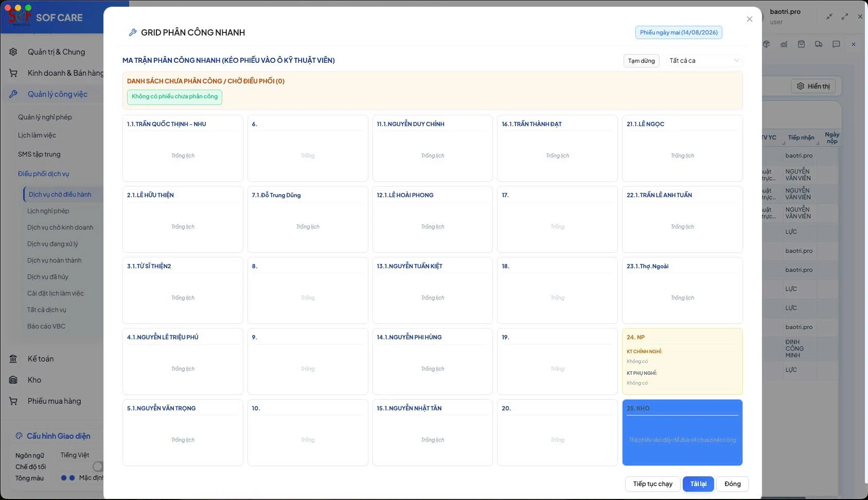
Task: Click the palette icon beside Cấu hình Giao diện
Action: click(19, 436)
